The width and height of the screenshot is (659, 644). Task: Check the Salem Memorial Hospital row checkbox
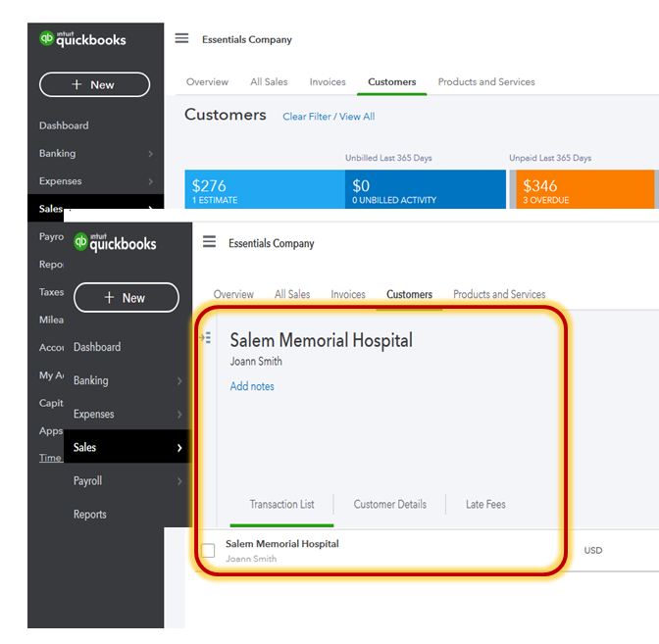208,550
